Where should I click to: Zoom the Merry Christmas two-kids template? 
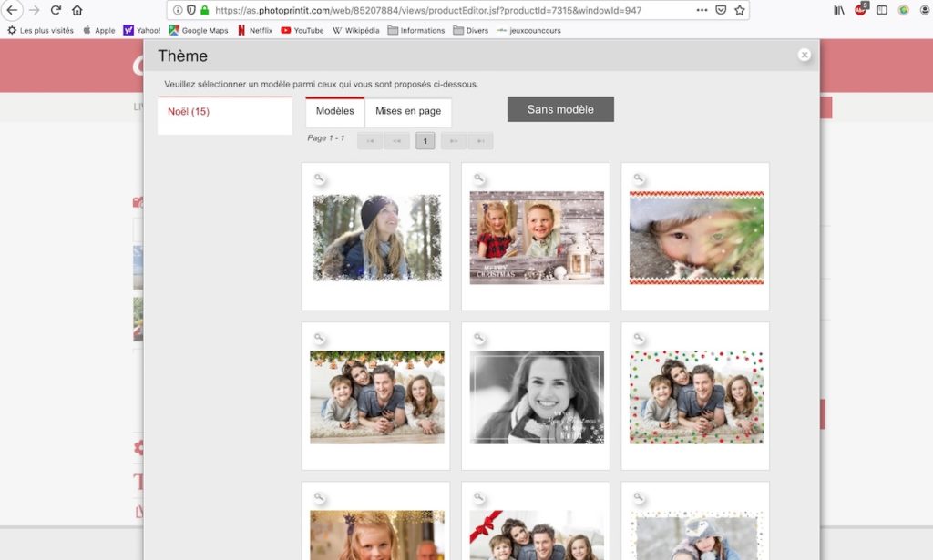coord(479,178)
